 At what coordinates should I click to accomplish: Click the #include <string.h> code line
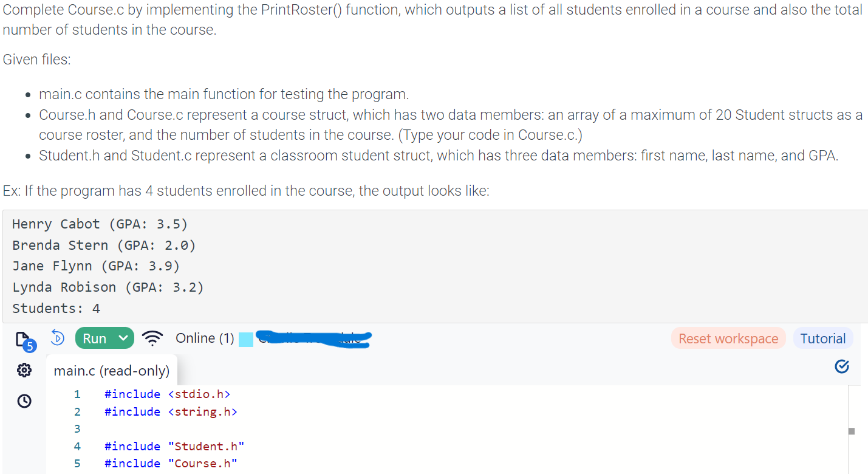(x=170, y=412)
